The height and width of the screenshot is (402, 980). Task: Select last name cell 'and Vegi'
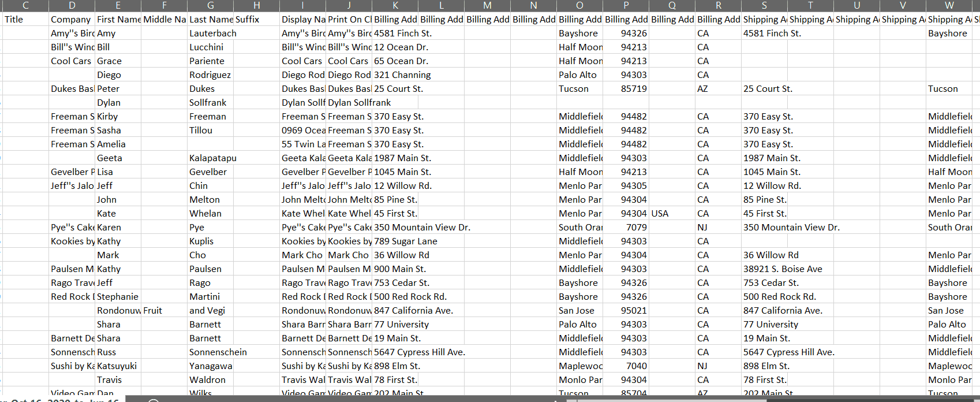[x=211, y=310]
